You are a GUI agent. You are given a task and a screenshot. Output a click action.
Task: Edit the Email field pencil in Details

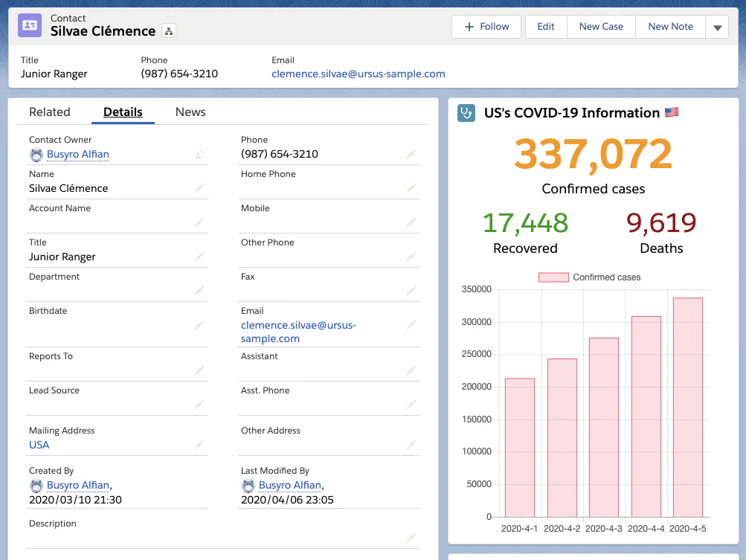[411, 325]
